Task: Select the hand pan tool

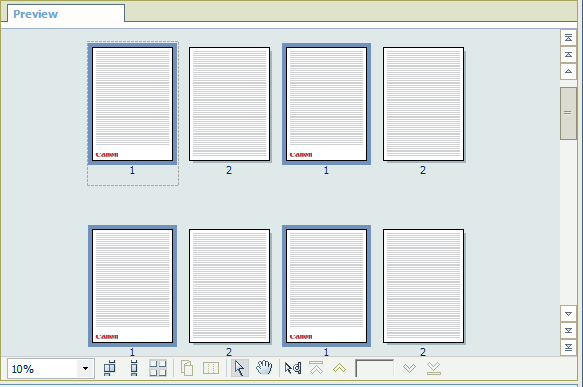Action: pos(264,368)
